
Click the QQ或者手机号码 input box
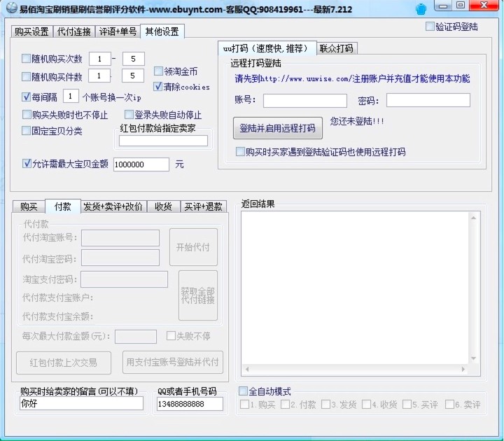tap(190, 404)
